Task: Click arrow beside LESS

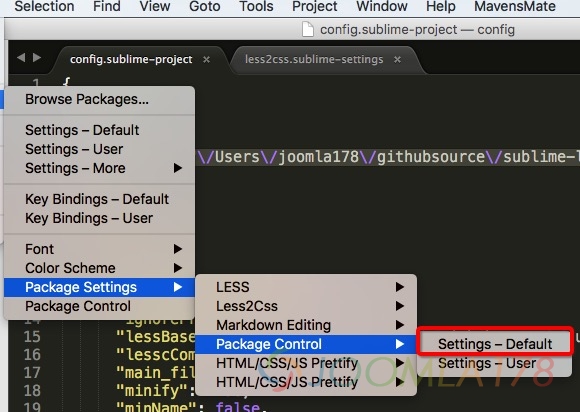Action: (399, 287)
